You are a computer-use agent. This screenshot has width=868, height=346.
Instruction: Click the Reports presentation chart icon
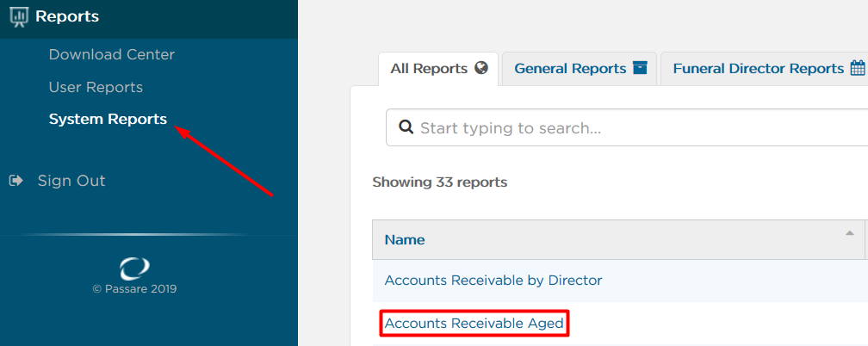pyautogui.click(x=19, y=16)
